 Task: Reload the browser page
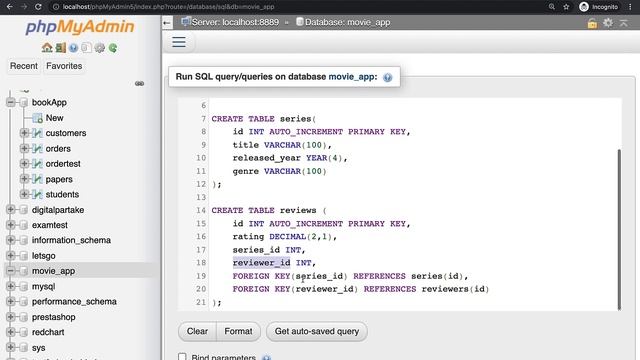38,7
